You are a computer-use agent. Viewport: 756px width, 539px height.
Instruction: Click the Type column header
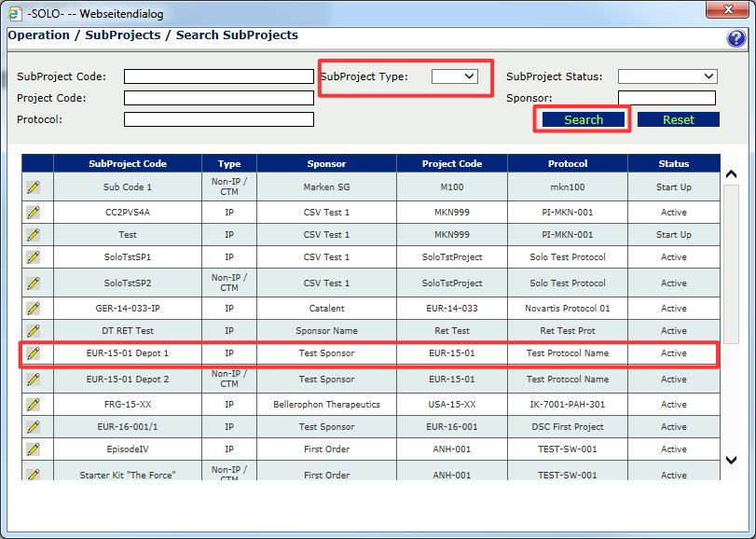(x=229, y=163)
